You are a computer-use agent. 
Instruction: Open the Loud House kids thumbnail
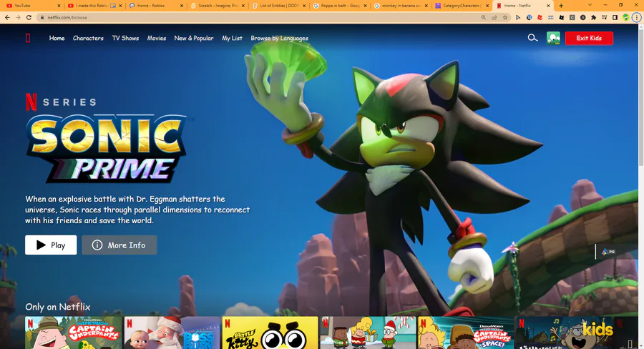[564, 333]
